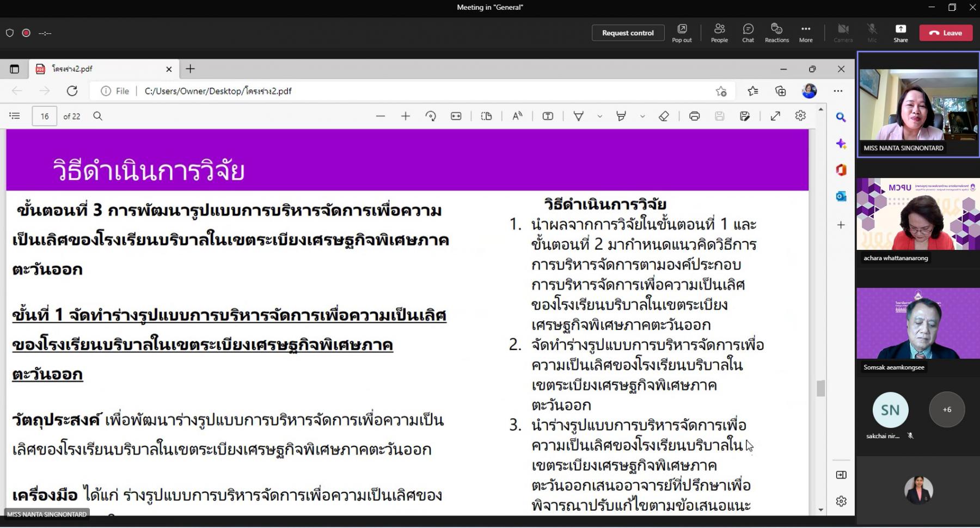980x528 pixels.
Task: Select the Draw tool
Action: pos(579,116)
